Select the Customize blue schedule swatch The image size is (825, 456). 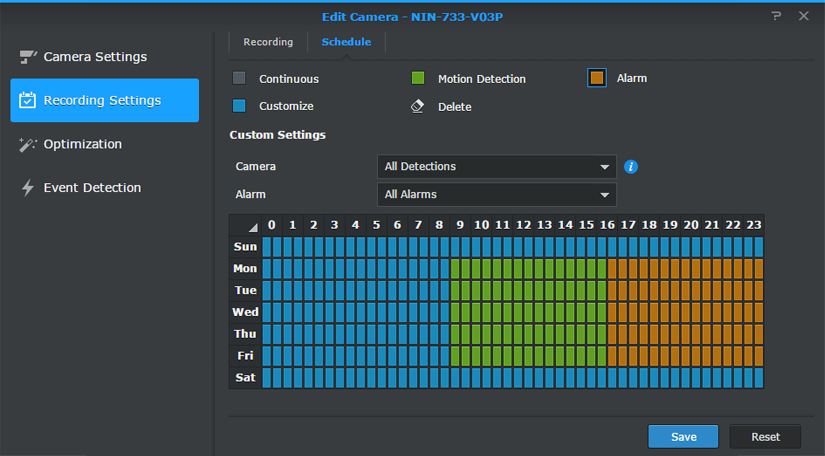[x=239, y=106]
